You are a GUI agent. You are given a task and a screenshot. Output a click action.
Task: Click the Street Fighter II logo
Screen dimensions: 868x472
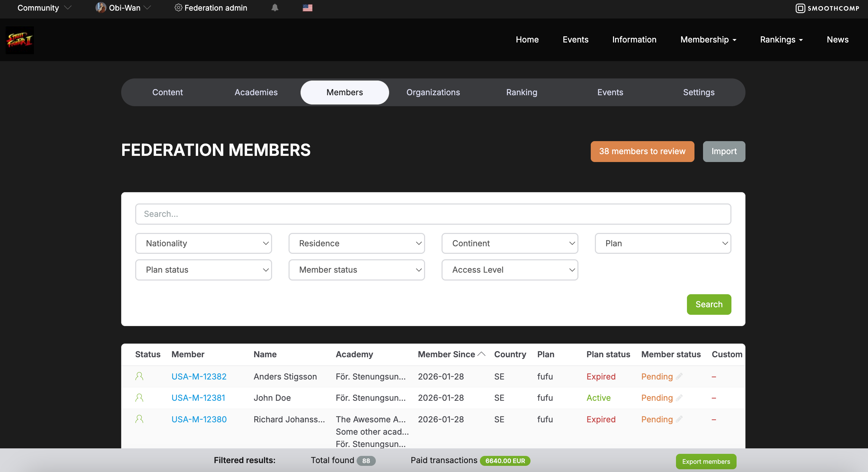point(20,40)
